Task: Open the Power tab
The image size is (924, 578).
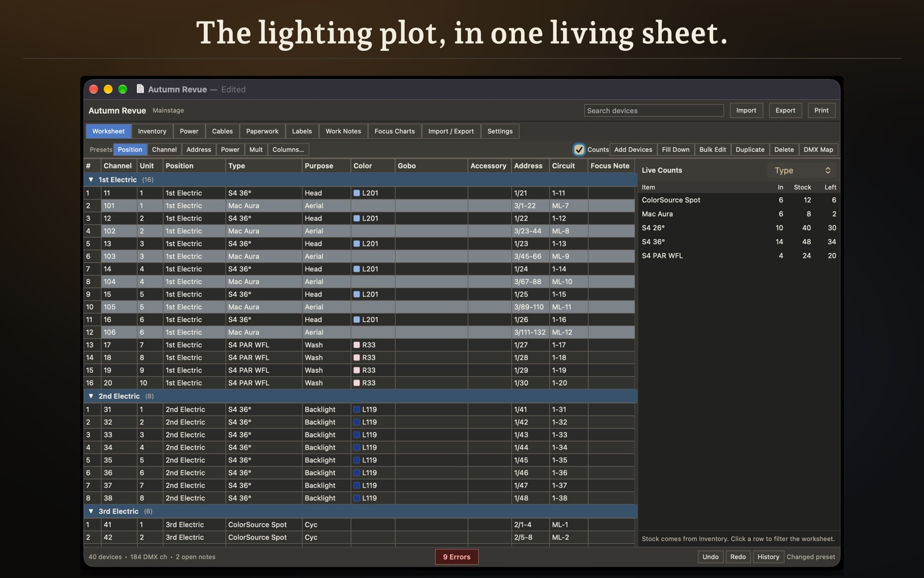Action: [189, 131]
